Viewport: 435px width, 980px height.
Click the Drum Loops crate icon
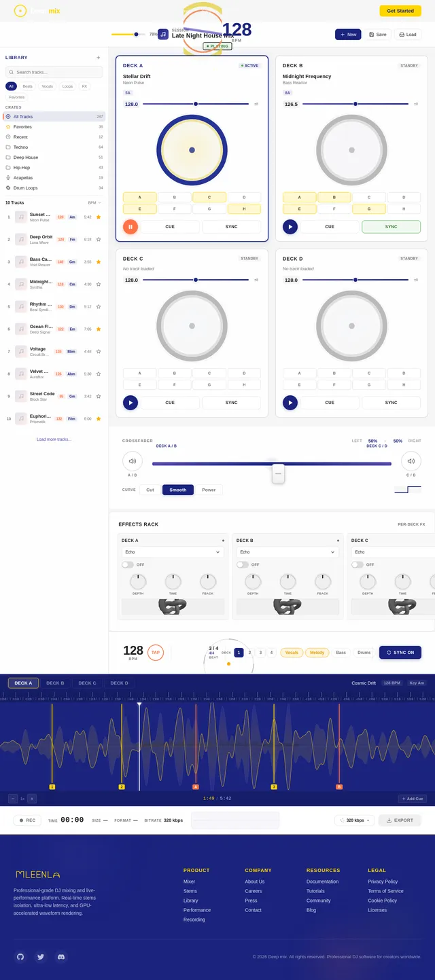8,188
